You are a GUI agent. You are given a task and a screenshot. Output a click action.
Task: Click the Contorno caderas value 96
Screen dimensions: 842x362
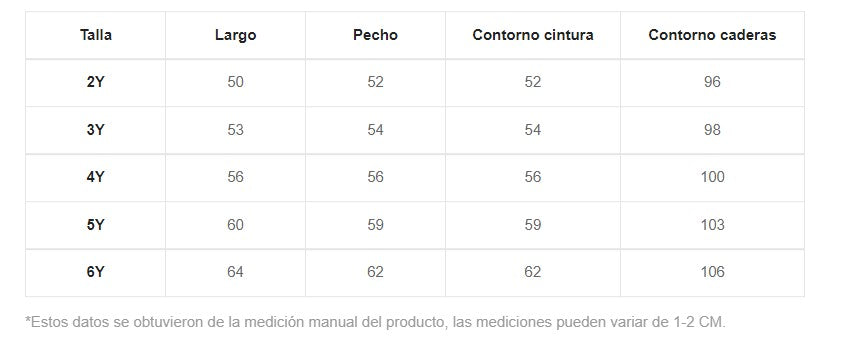click(x=712, y=82)
